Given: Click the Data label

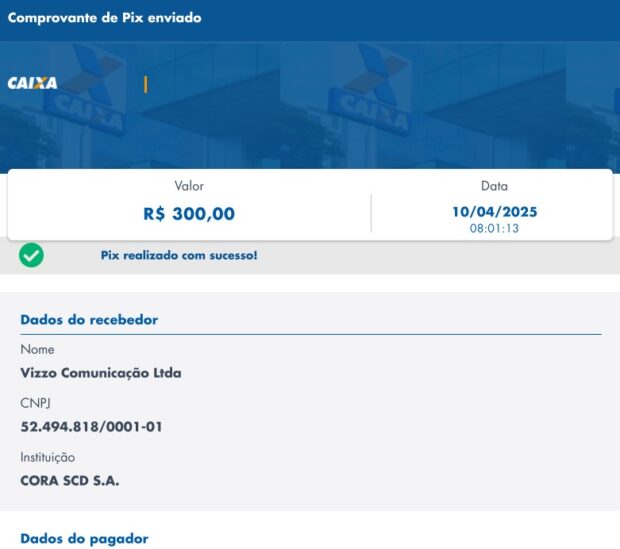Looking at the screenshot, I should coord(494,186).
